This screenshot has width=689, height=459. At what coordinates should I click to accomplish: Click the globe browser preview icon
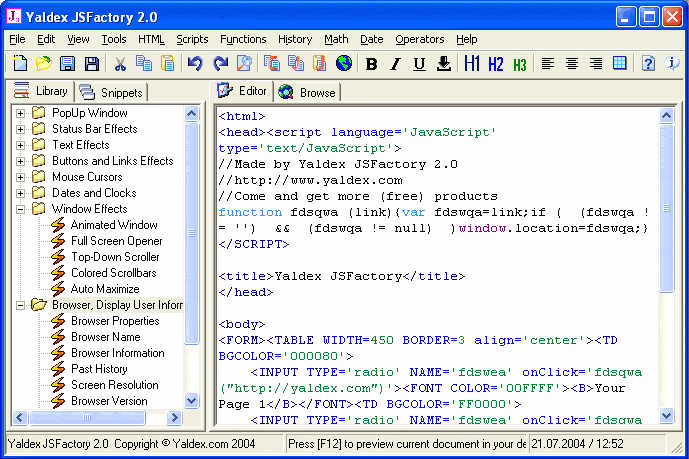click(x=344, y=64)
